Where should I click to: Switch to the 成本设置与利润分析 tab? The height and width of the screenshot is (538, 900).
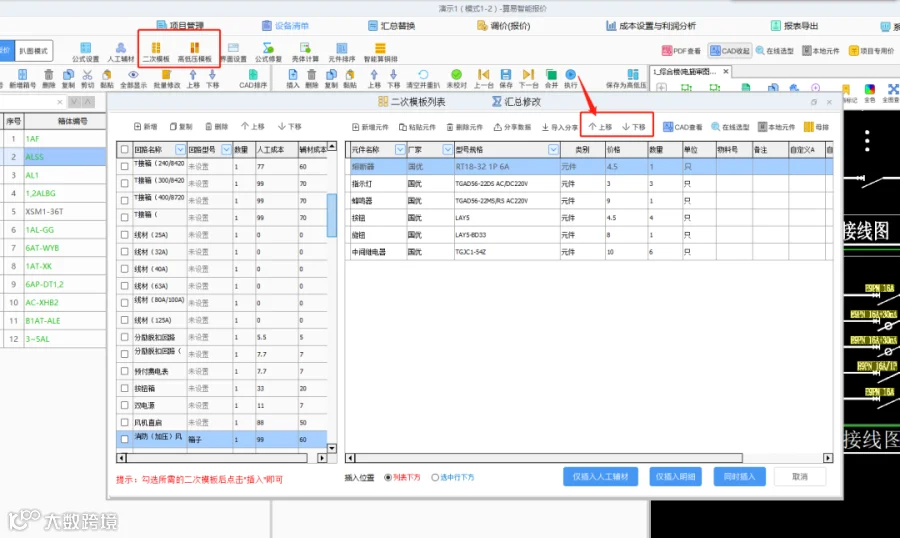pos(651,26)
